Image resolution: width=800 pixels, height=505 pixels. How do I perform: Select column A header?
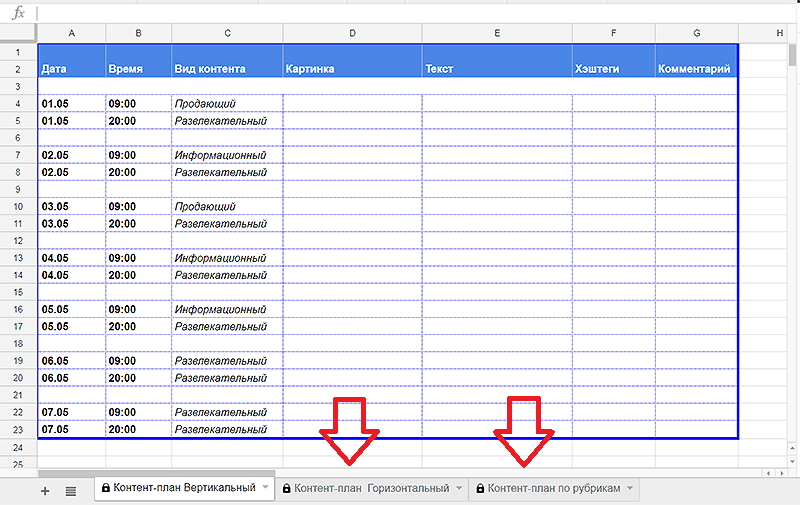click(x=71, y=33)
